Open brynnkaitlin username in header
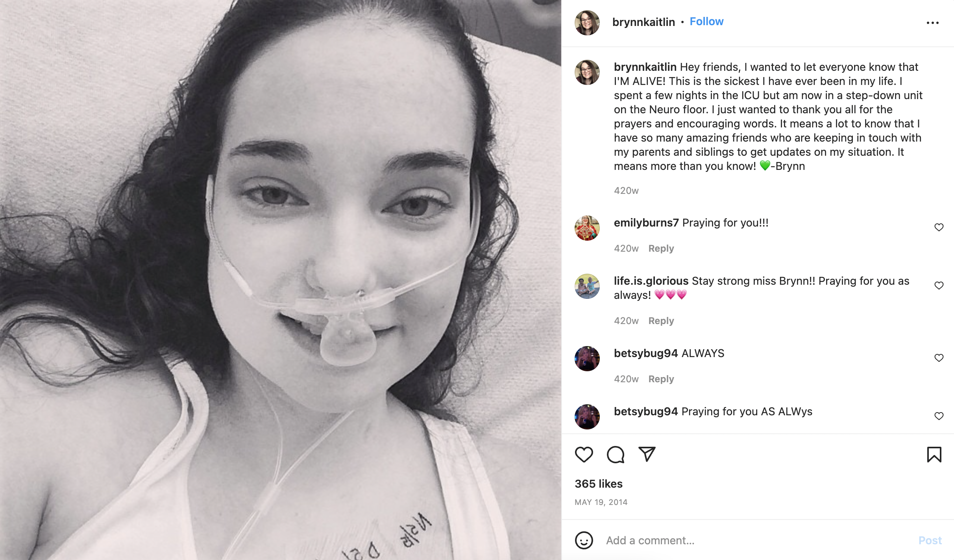Screen dimensions: 954x560 (x=643, y=22)
